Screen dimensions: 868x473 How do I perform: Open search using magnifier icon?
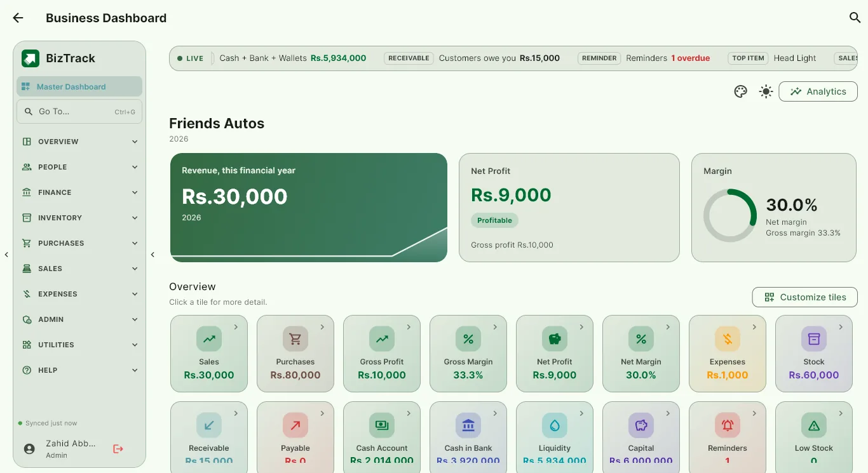[855, 18]
